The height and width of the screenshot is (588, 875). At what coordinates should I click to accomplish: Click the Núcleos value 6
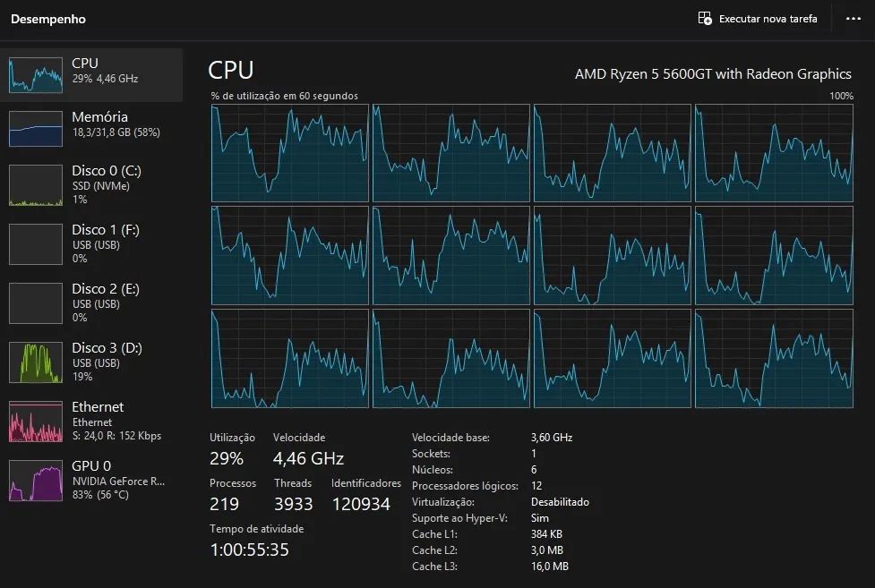534,470
